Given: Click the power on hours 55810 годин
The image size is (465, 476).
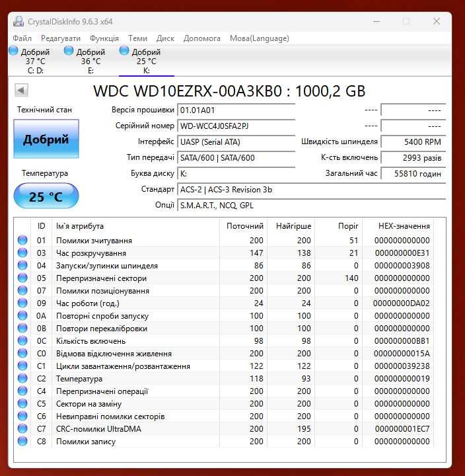Looking at the screenshot, I should tap(413, 173).
